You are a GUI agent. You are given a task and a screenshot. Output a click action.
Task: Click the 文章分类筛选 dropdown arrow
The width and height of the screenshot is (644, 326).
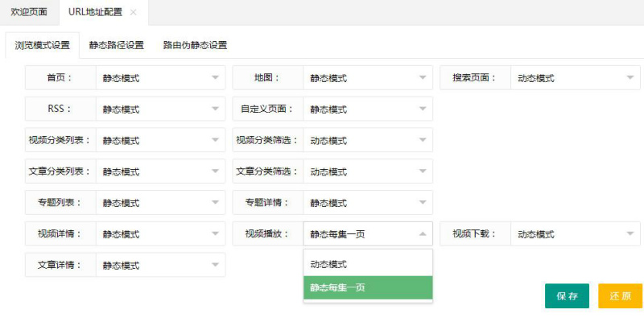423,171
